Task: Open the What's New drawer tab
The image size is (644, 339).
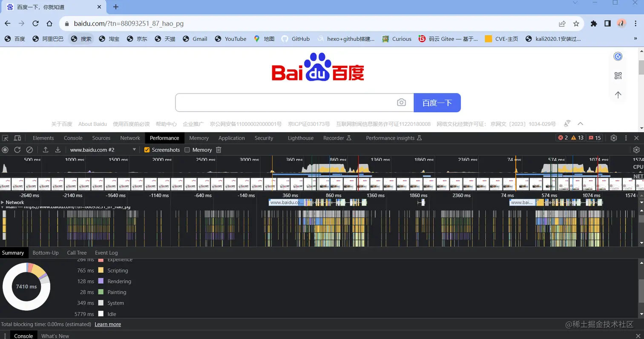Action: (55, 336)
